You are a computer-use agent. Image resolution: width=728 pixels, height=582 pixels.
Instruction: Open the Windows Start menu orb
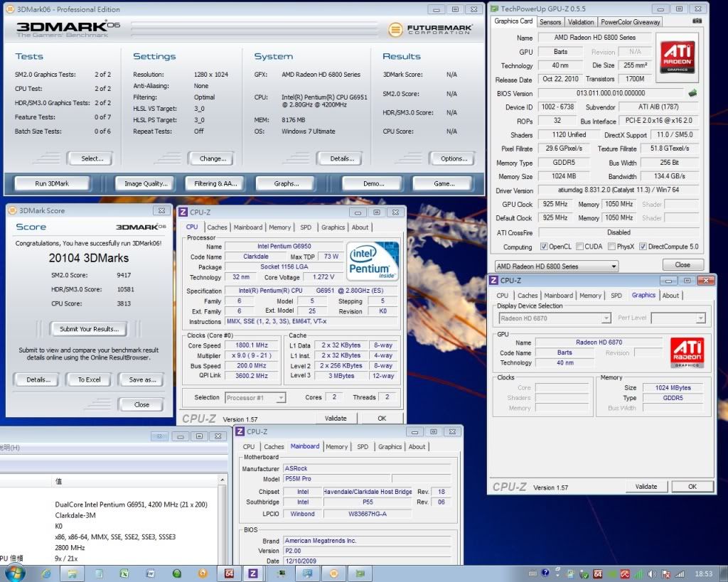(x=14, y=573)
